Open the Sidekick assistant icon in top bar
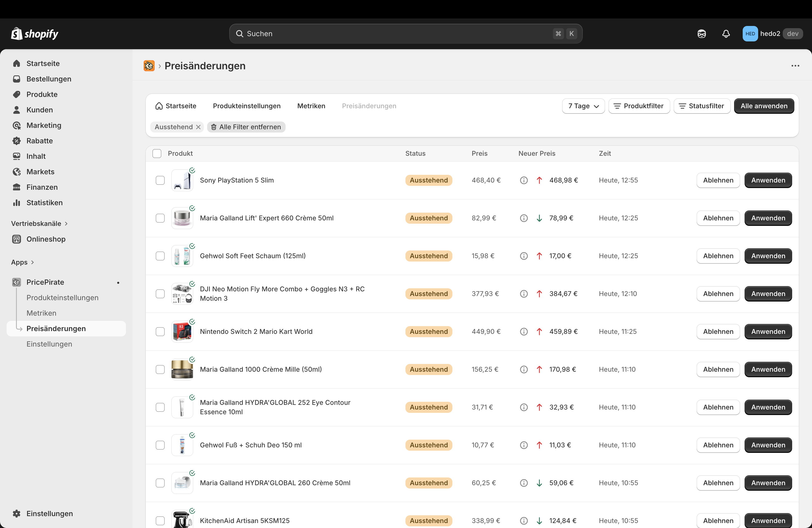This screenshot has width=812, height=528. 702,33
